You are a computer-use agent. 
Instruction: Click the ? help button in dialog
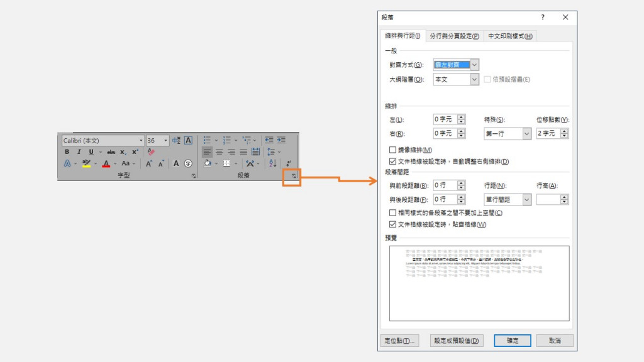543,17
